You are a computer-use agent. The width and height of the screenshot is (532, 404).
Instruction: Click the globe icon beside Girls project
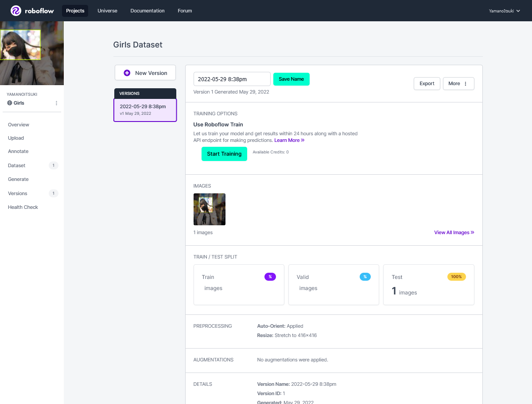10,103
